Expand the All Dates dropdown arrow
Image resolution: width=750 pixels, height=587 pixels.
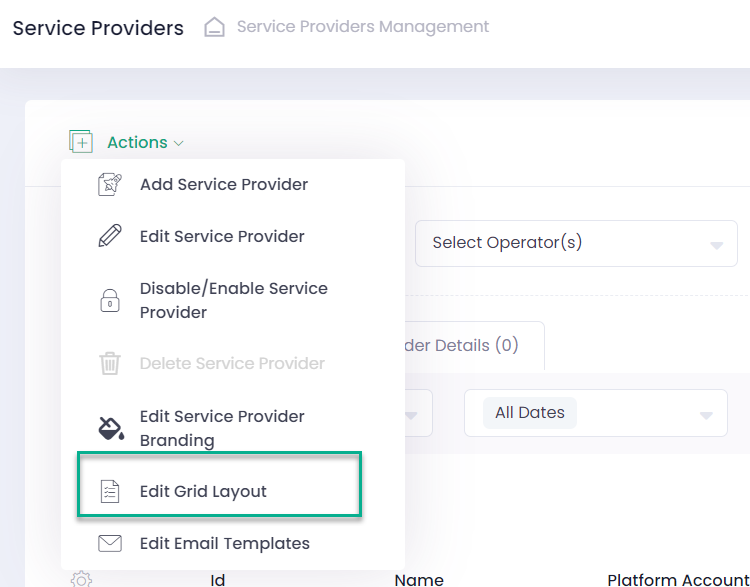click(x=707, y=415)
